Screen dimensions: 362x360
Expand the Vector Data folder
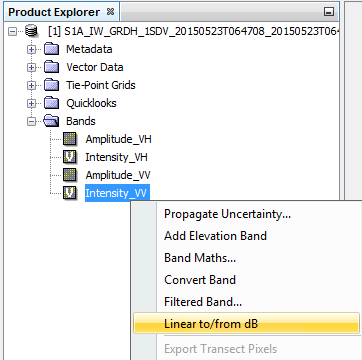pos(31,68)
